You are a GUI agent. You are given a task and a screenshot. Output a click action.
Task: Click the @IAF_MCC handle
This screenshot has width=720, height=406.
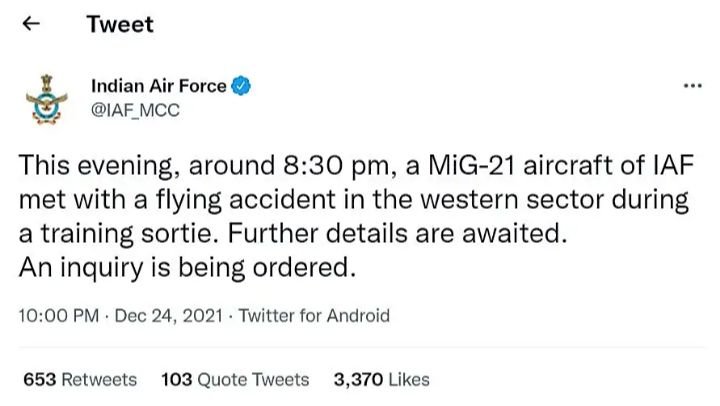tap(135, 109)
